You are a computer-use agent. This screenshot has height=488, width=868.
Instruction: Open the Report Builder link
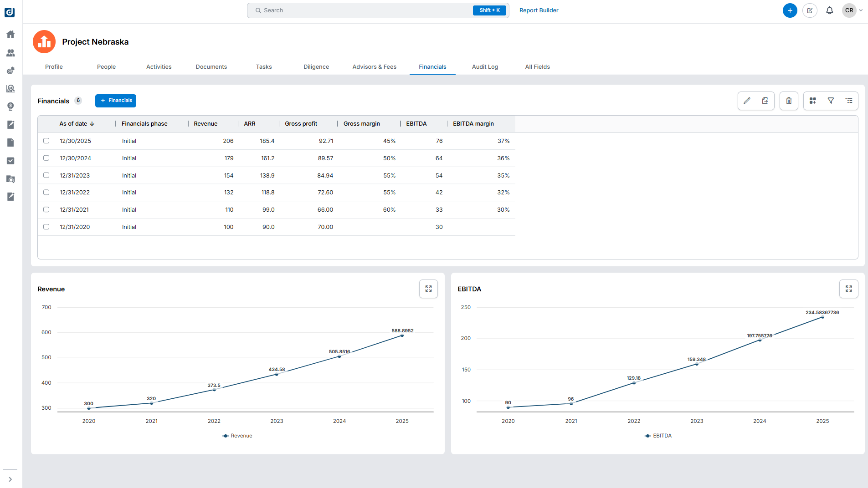pyautogui.click(x=539, y=10)
